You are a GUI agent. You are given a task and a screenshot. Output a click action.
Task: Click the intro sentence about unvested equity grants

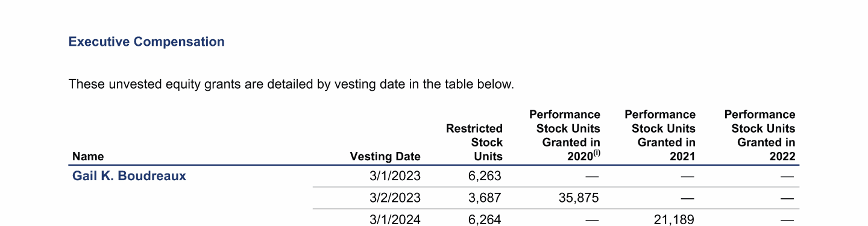point(292,84)
